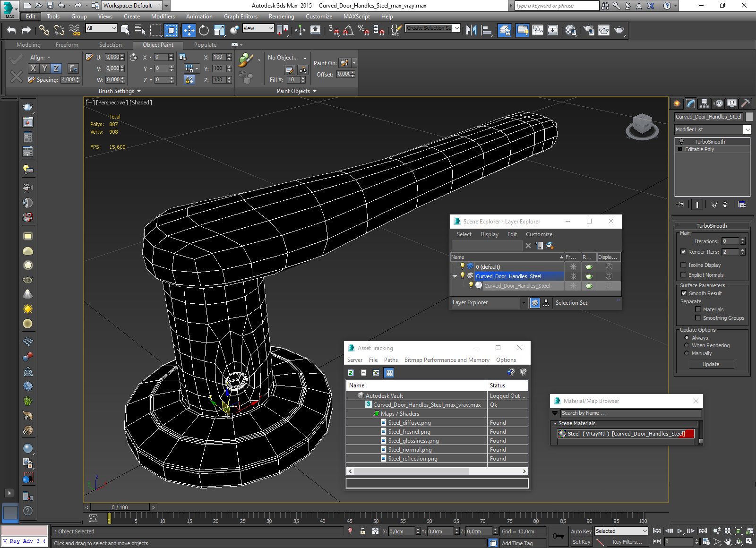Toggle Pin Stack in modifier panel
Viewport: 756px width, 548px height.
click(x=680, y=205)
